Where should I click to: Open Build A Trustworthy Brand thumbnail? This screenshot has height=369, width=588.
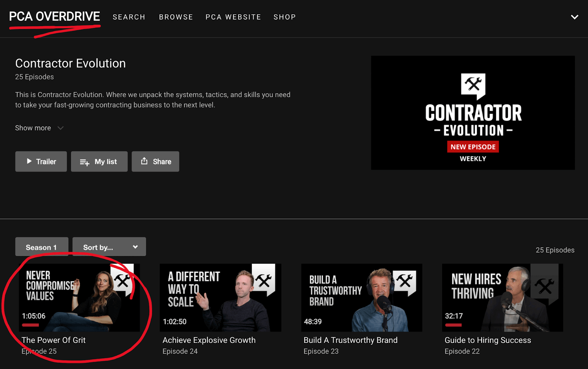coord(362,298)
